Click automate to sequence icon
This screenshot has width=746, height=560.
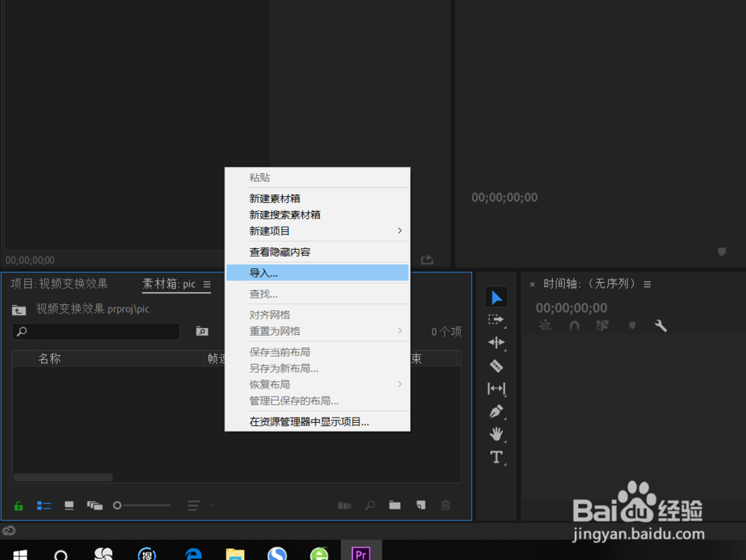pos(345,506)
